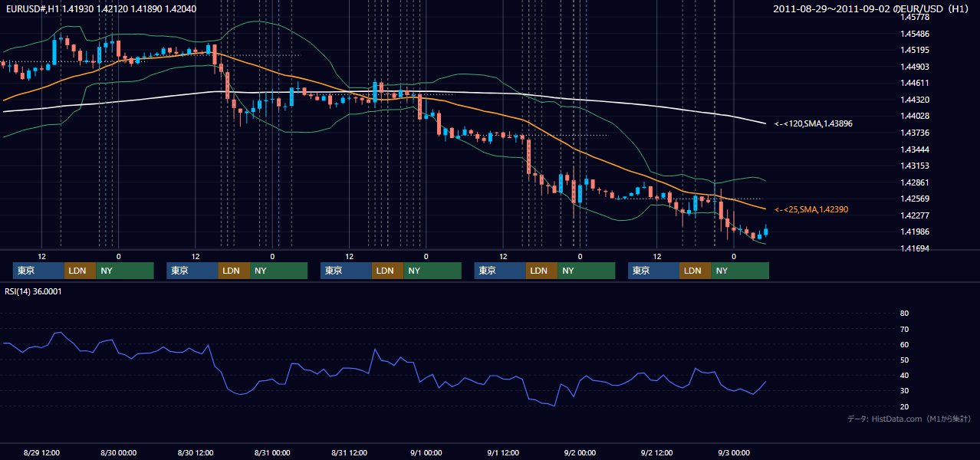Screen dimensions: 980x460
Task: Select the RSI 60 level label
Action: 904,344
